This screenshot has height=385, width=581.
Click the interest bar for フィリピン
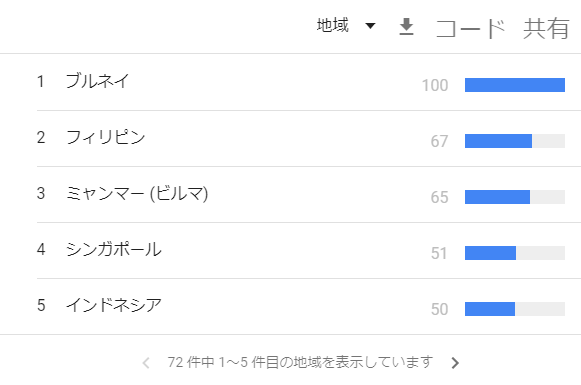515,141
